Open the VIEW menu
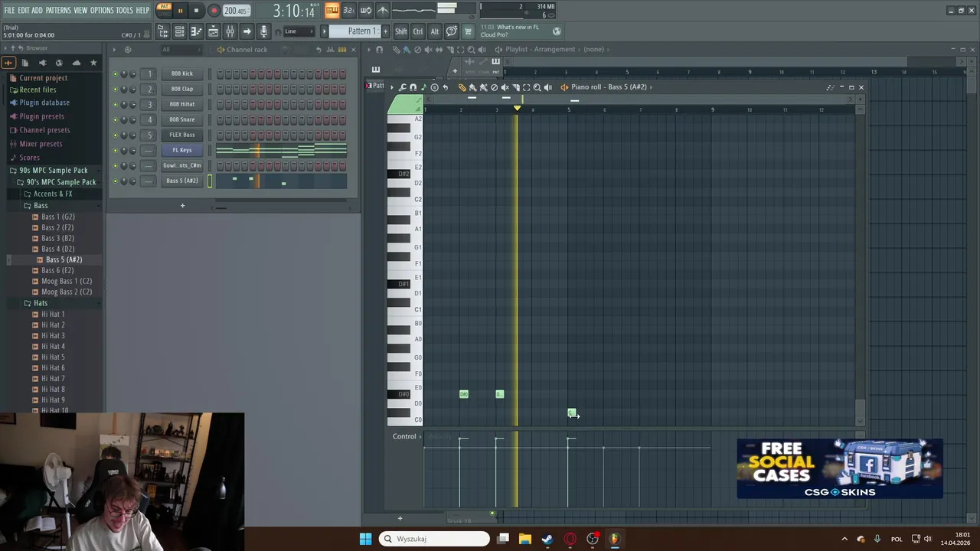 click(80, 10)
